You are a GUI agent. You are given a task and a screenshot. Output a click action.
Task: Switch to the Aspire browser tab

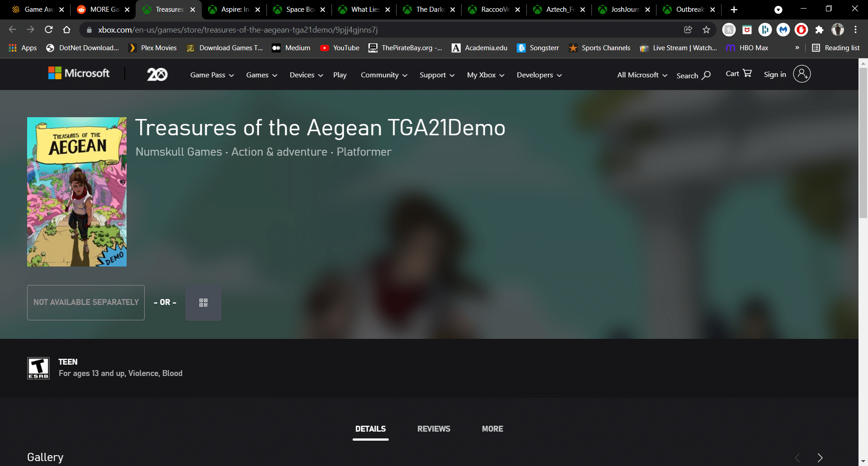tap(234, 10)
